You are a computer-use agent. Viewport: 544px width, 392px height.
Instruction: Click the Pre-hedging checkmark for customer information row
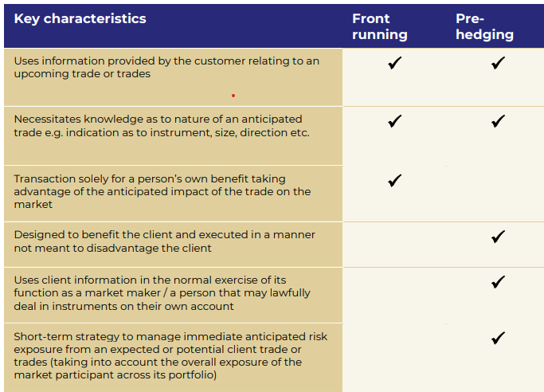pyautogui.click(x=498, y=63)
